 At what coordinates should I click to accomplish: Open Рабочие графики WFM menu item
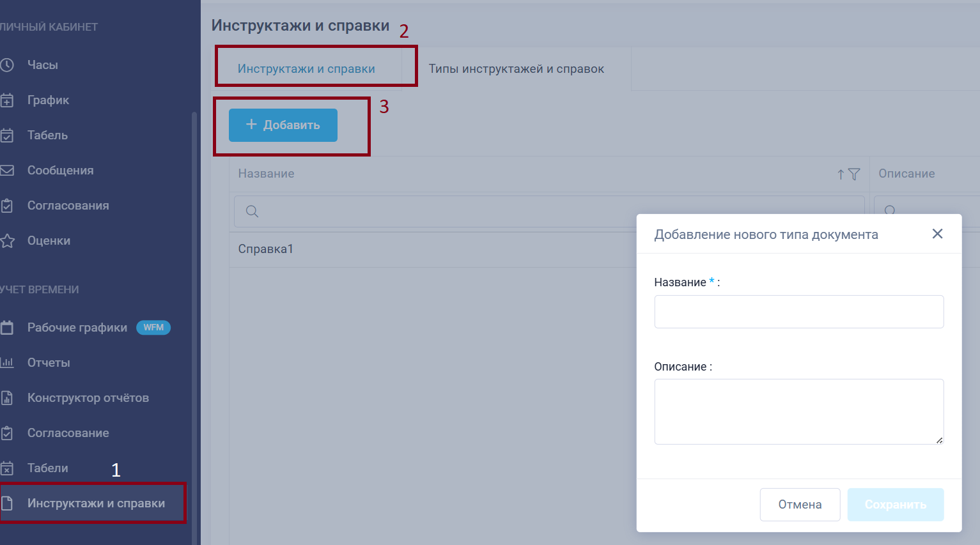pyautogui.click(x=77, y=328)
